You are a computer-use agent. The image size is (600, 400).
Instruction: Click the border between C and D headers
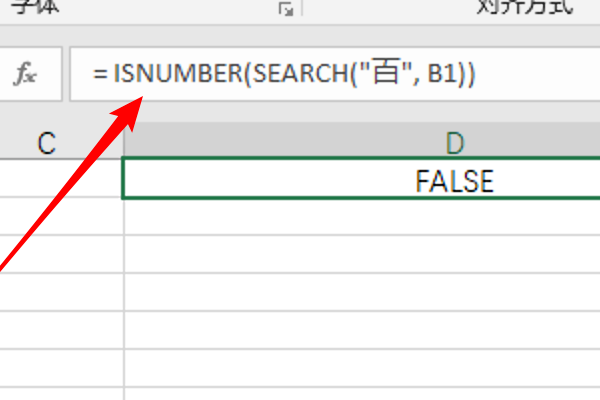click(123, 143)
